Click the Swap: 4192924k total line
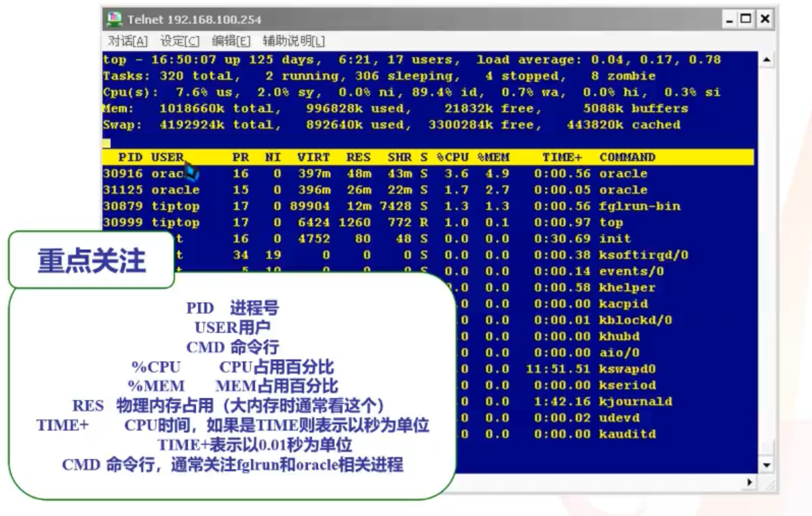Viewport: 812px width, 516px height. pyautogui.click(x=391, y=125)
